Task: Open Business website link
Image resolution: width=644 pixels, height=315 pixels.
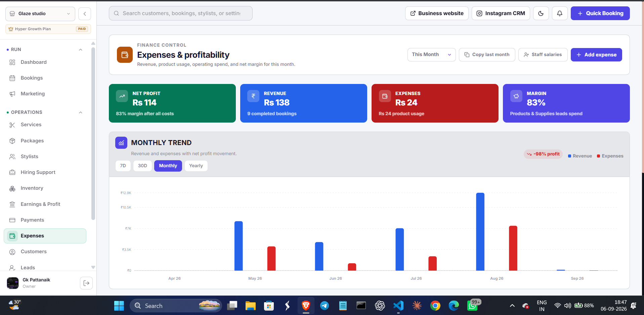Action: 437,13
